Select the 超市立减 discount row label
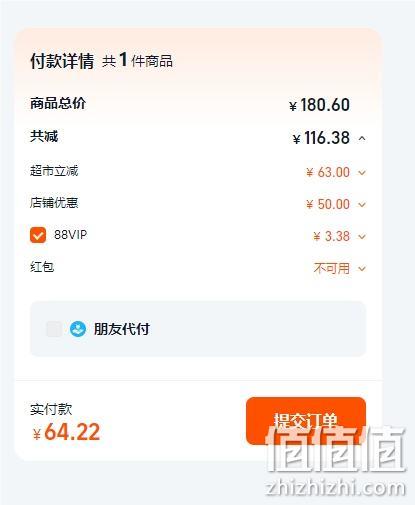 [54, 171]
